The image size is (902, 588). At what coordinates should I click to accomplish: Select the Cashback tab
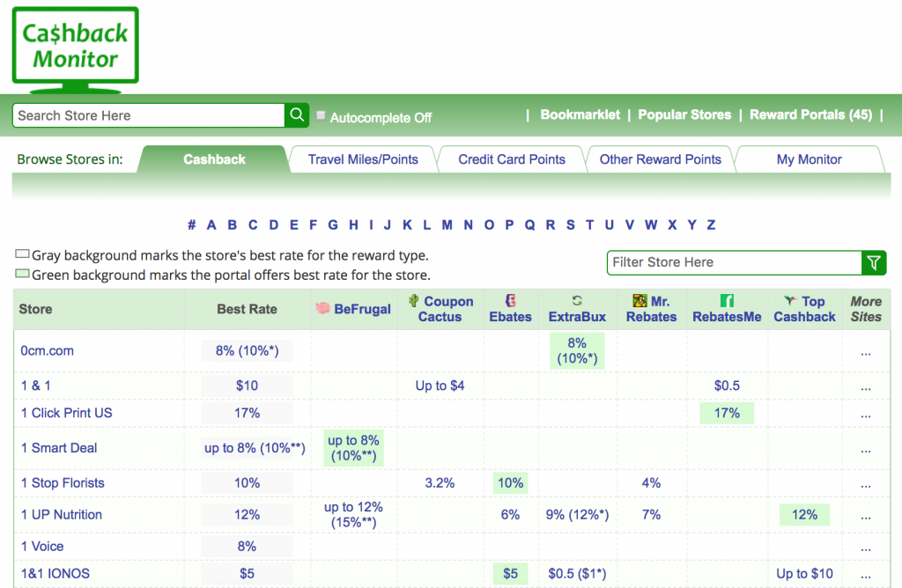(214, 159)
